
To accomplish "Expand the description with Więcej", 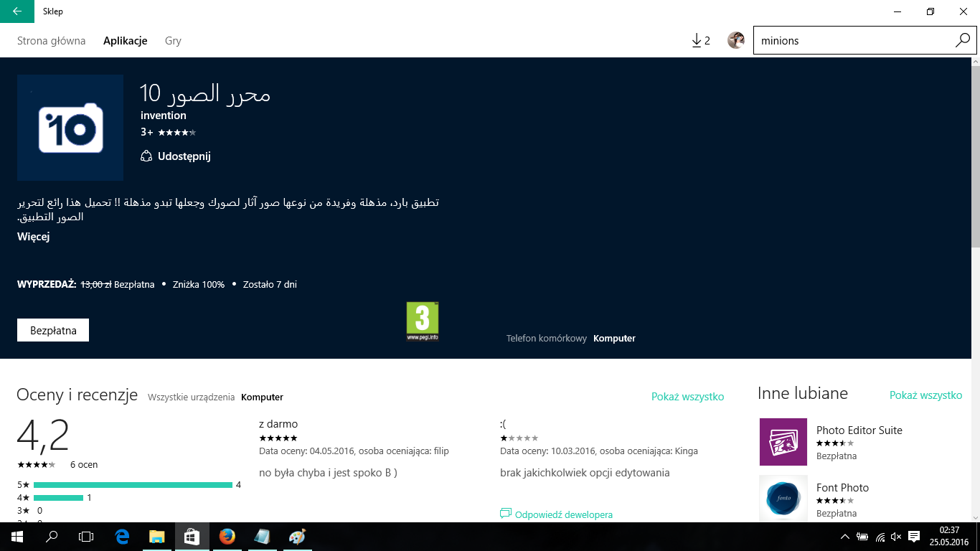I will pyautogui.click(x=34, y=237).
